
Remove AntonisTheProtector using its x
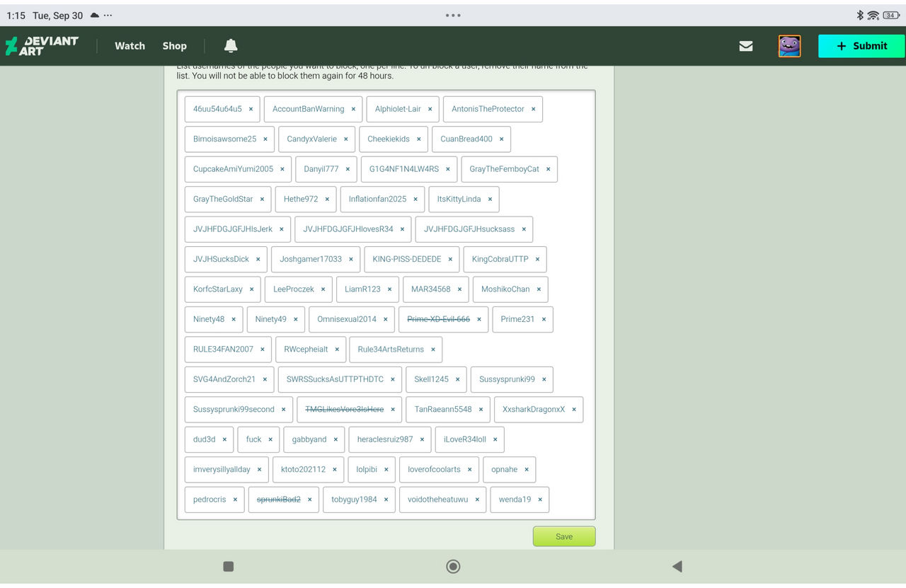[x=533, y=109]
